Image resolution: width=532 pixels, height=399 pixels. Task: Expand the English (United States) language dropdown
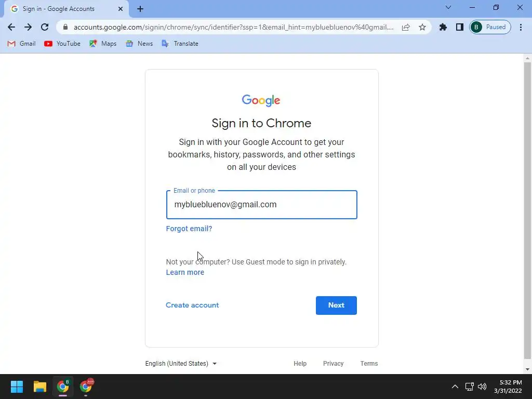181,363
